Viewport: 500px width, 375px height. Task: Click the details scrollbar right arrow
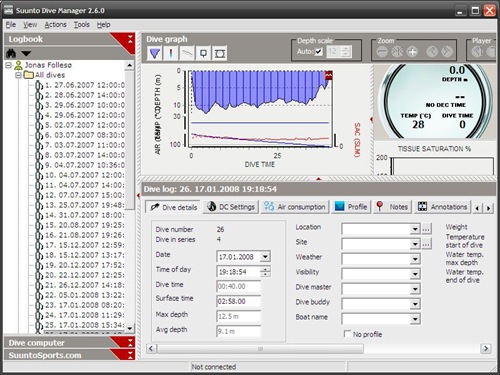486,349
